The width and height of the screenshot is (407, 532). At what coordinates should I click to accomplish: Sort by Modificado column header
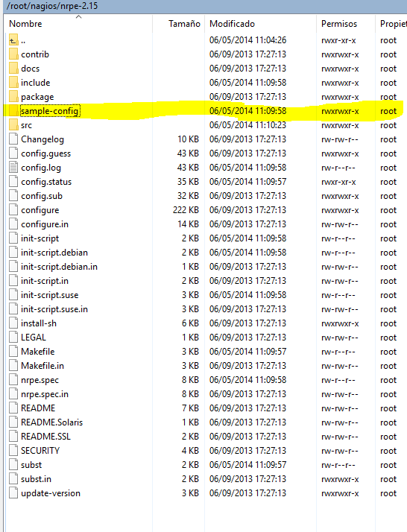[232, 24]
